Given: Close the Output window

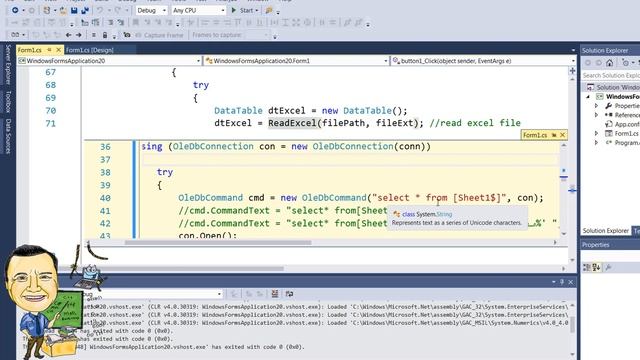Looking at the screenshot, I should tap(571, 282).
